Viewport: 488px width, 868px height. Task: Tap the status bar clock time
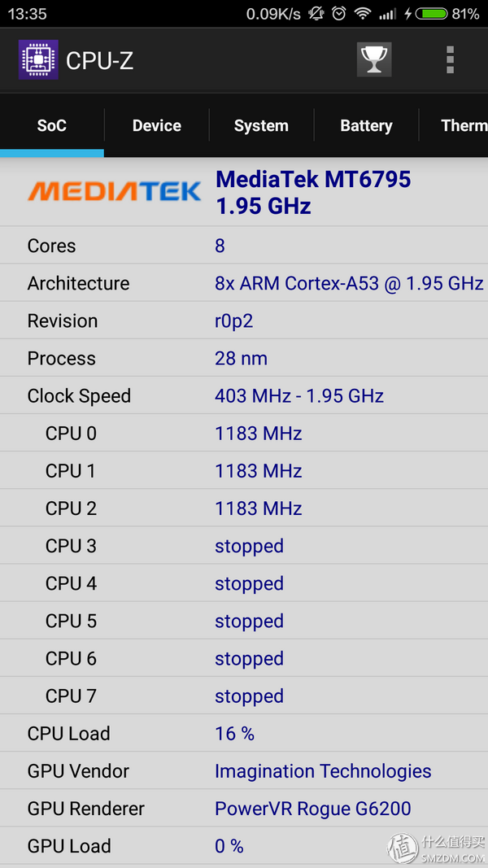tap(27, 14)
